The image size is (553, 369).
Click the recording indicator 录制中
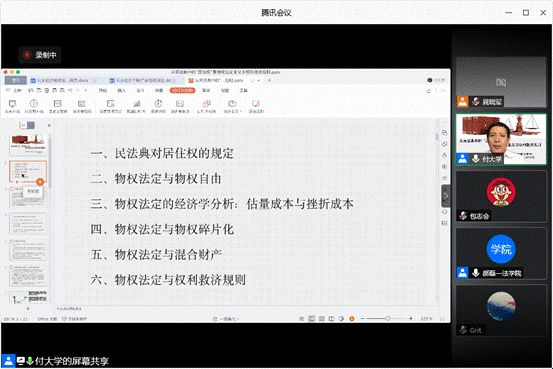point(40,55)
